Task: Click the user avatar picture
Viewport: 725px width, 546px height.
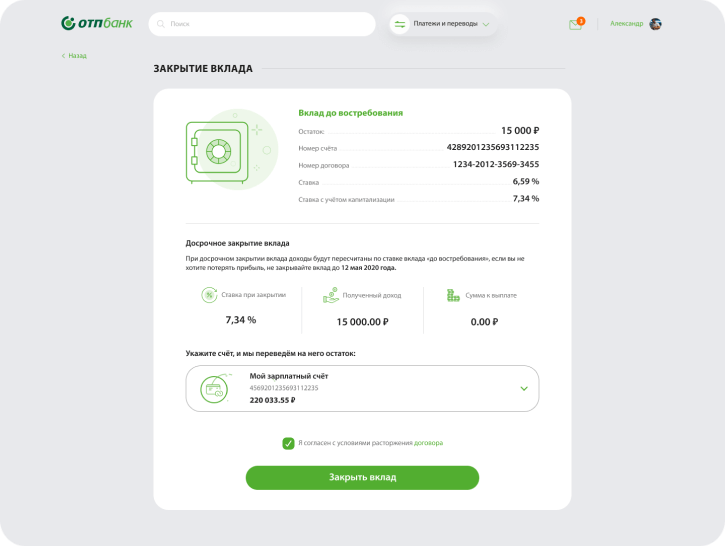Action: tap(655, 24)
